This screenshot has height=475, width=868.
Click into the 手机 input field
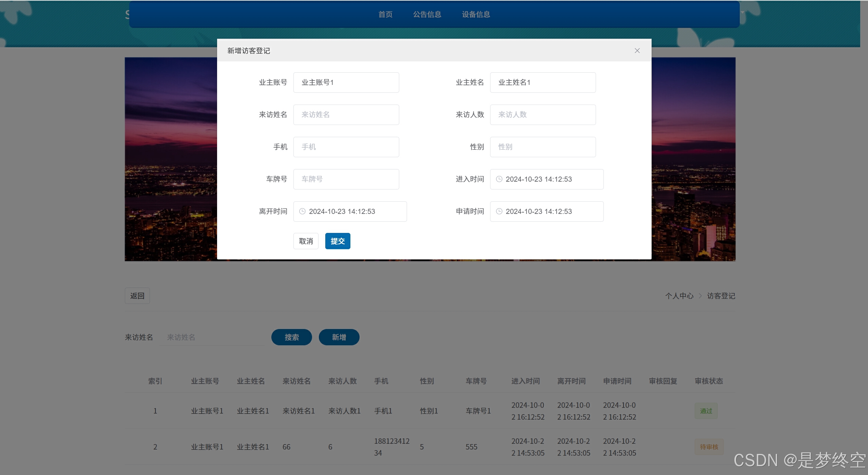pyautogui.click(x=346, y=147)
